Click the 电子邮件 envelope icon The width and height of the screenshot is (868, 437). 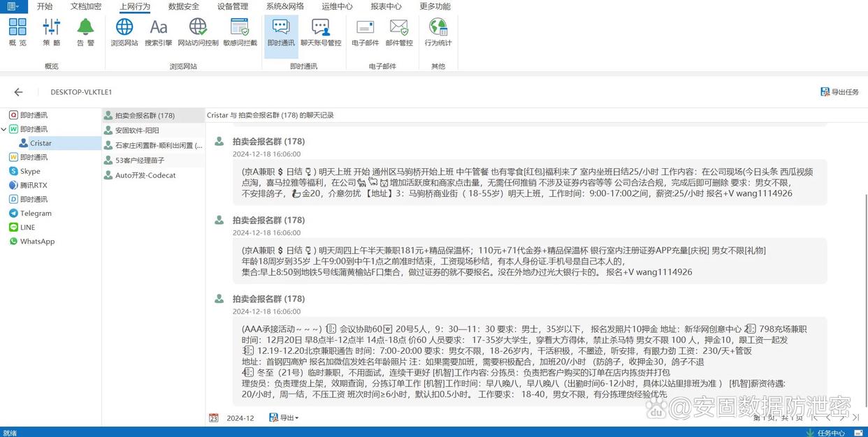[x=365, y=32]
